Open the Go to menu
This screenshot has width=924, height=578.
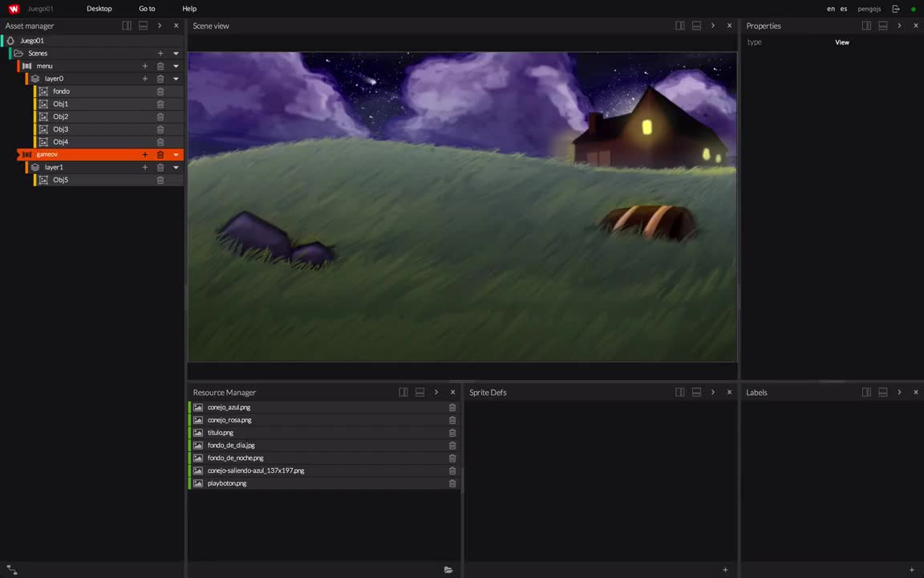pos(147,8)
